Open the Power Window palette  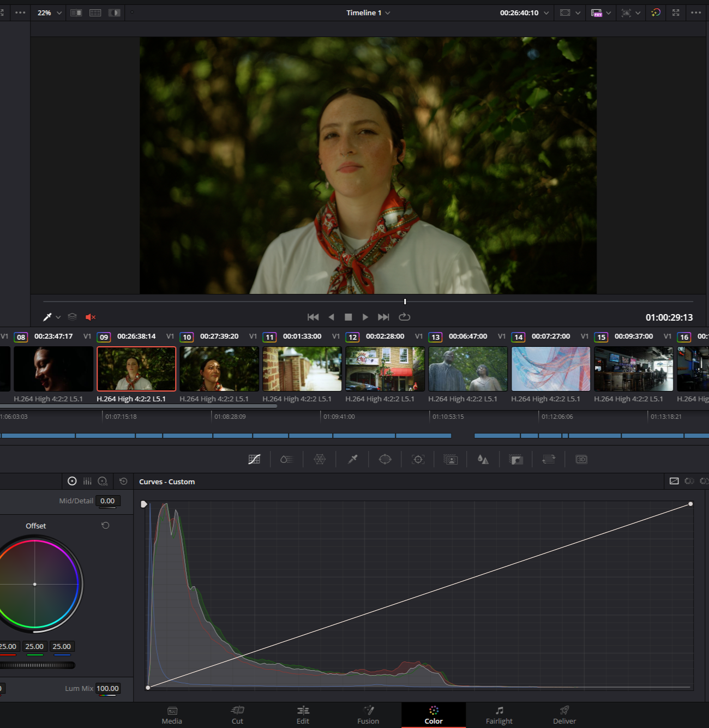(x=385, y=459)
